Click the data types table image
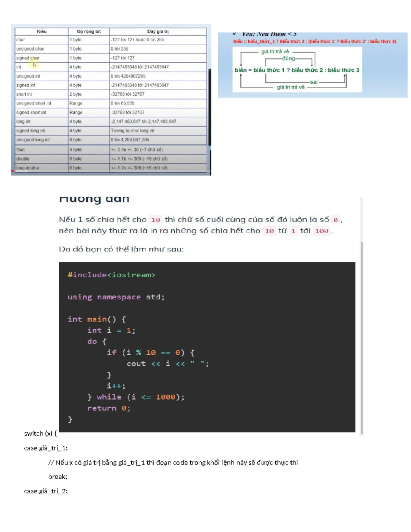This screenshot has width=411, height=532. pyautogui.click(x=111, y=100)
